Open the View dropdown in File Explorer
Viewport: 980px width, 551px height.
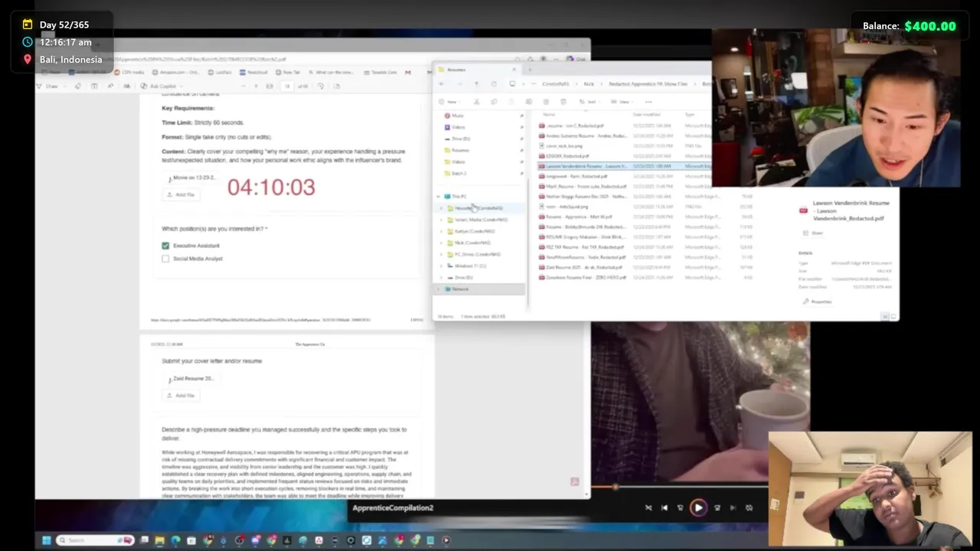[x=622, y=102]
